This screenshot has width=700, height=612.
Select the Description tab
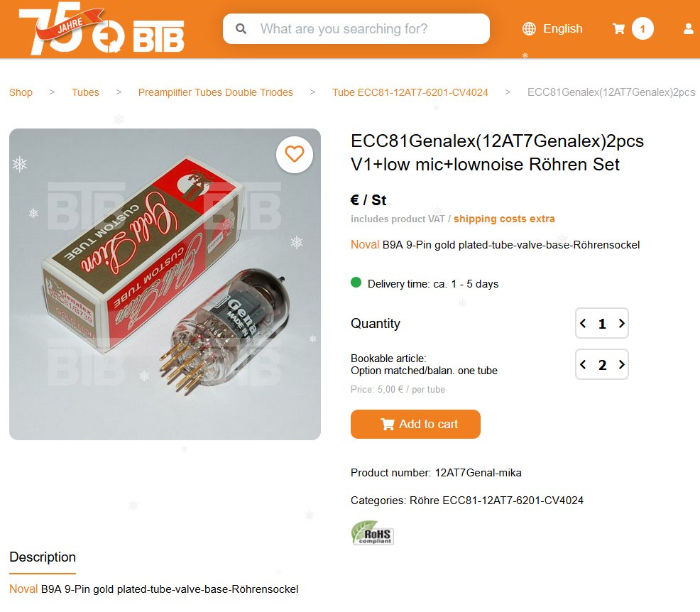(43, 557)
